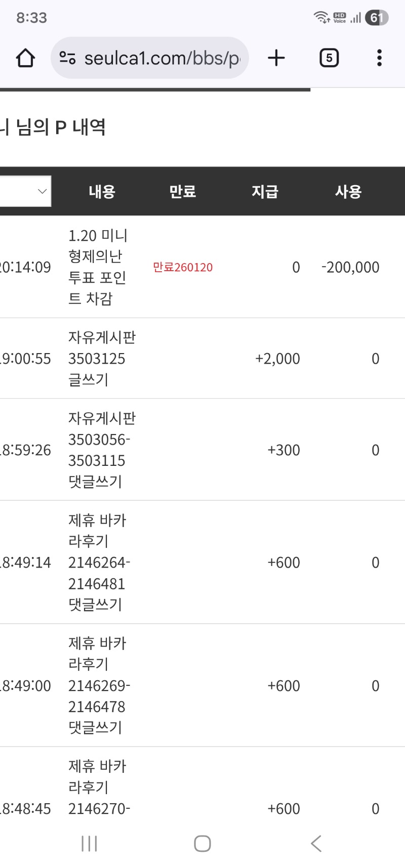This screenshot has height=868, width=405.
Task: Tap the Android recent apps button
Action: (x=89, y=843)
